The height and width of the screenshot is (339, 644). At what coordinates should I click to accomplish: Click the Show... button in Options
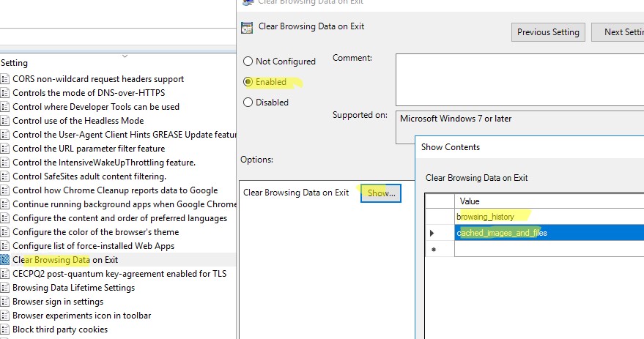pyautogui.click(x=381, y=193)
